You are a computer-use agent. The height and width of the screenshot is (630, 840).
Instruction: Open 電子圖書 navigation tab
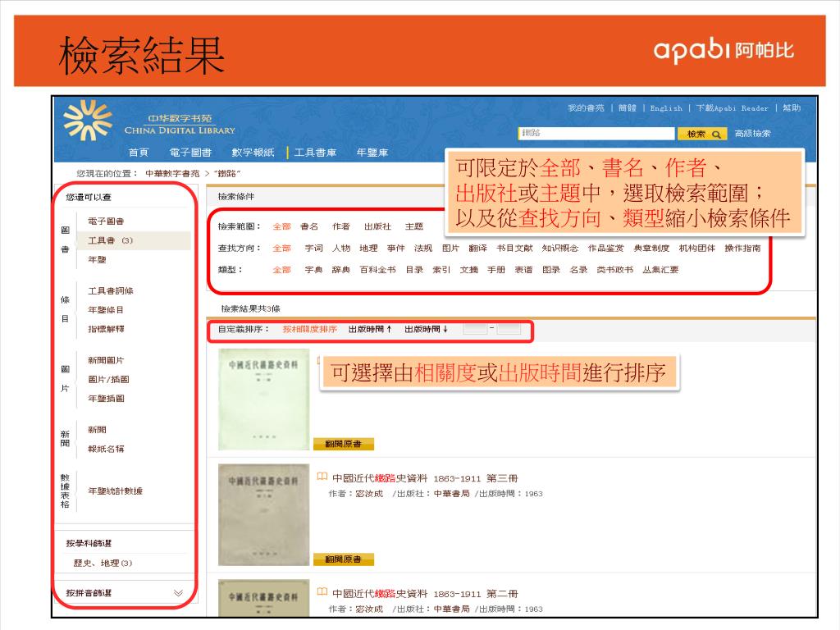[x=190, y=153]
